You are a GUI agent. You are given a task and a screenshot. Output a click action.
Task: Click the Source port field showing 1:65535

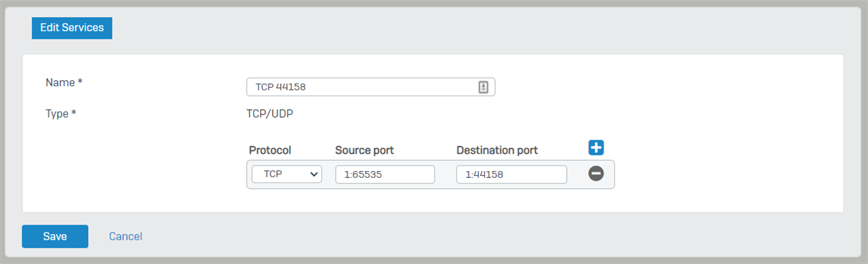tap(385, 174)
